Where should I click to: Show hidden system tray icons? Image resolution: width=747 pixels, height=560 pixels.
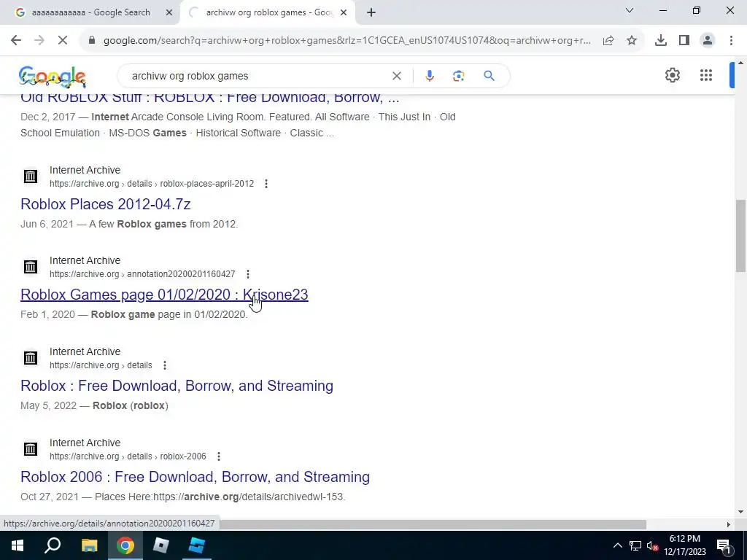(x=617, y=545)
